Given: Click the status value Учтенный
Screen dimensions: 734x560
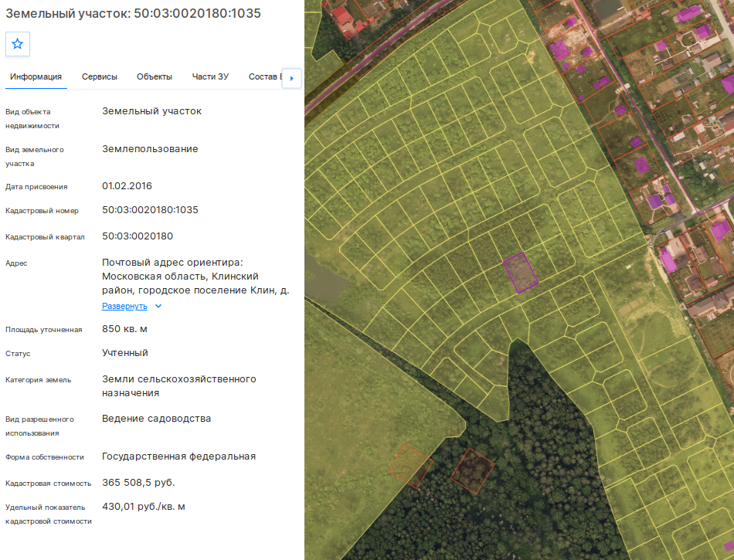Looking at the screenshot, I should (x=125, y=353).
